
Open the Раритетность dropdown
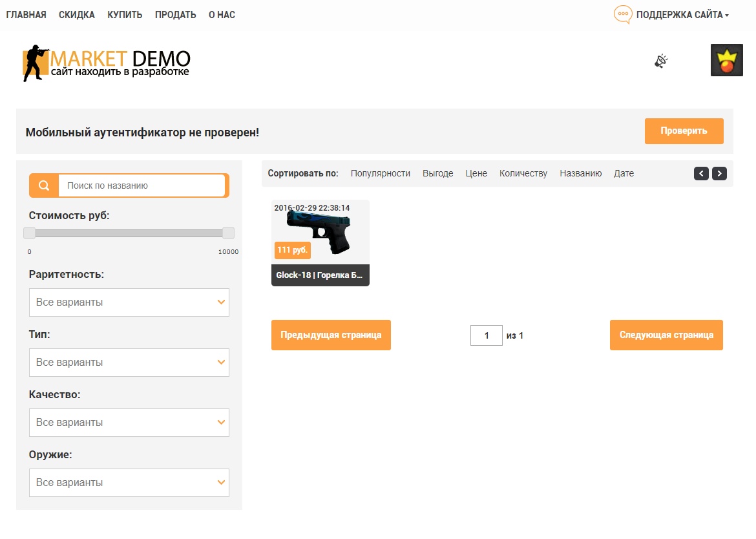click(129, 302)
